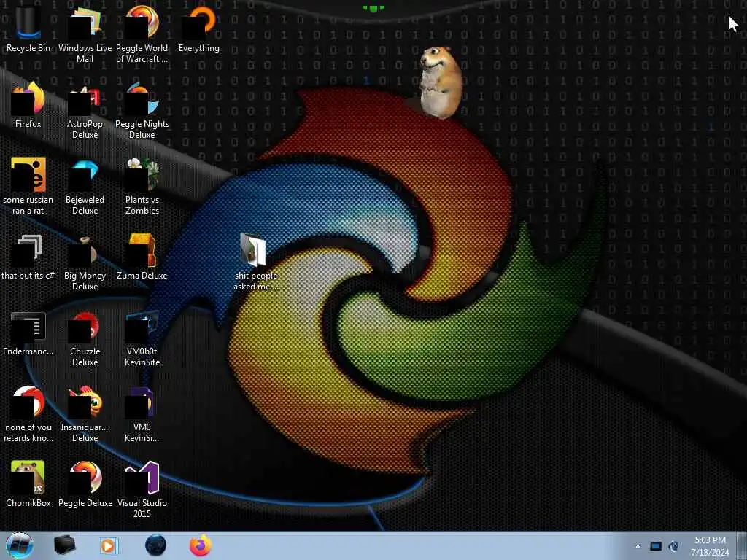747x560 pixels.
Task: Select the ChomikBox desktop icon
Action: (x=28, y=484)
